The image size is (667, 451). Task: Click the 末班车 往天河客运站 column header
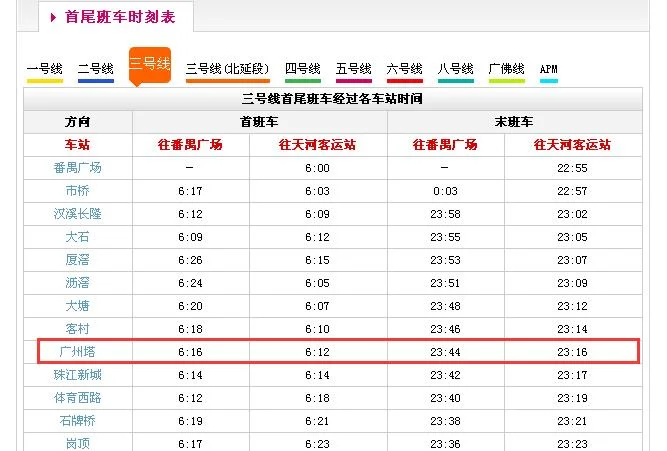[x=572, y=145]
